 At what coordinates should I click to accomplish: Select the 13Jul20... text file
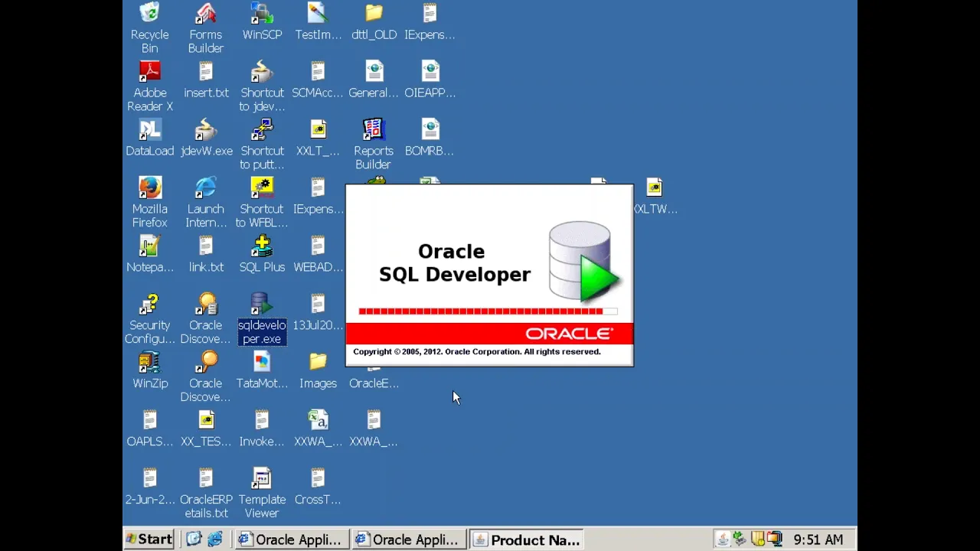(x=318, y=312)
